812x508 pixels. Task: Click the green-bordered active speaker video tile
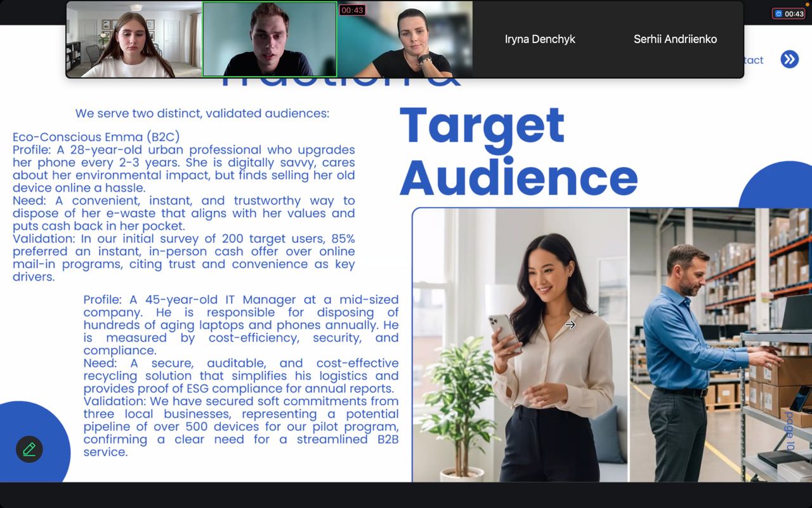point(270,39)
